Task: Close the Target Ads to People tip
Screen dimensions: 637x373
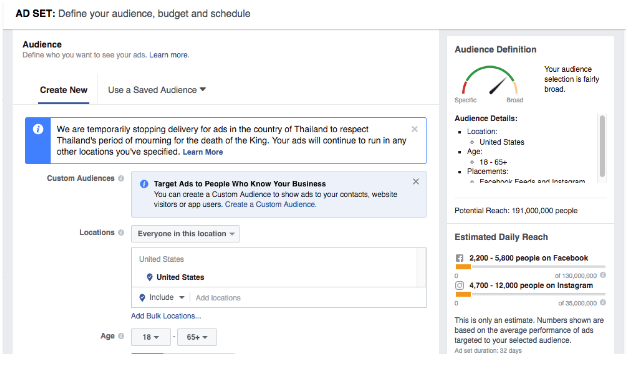Action: (416, 182)
